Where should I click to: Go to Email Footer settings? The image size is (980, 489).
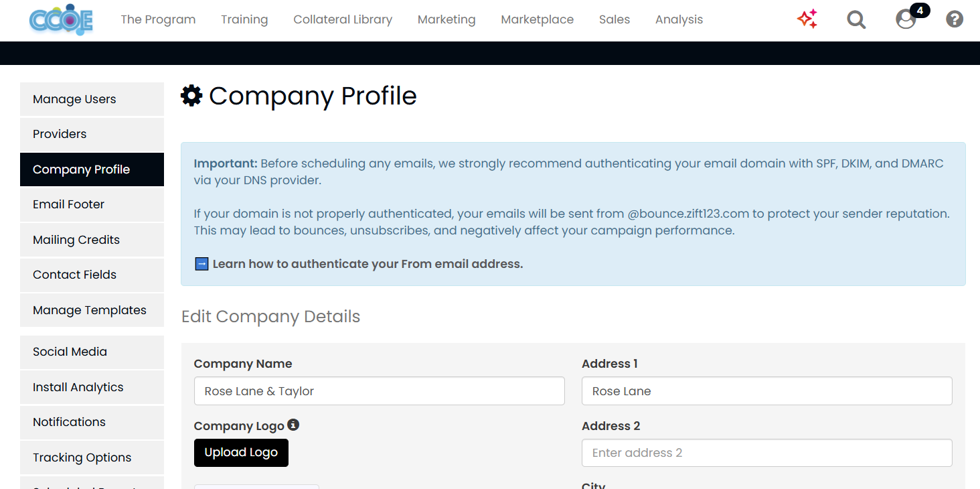92,204
